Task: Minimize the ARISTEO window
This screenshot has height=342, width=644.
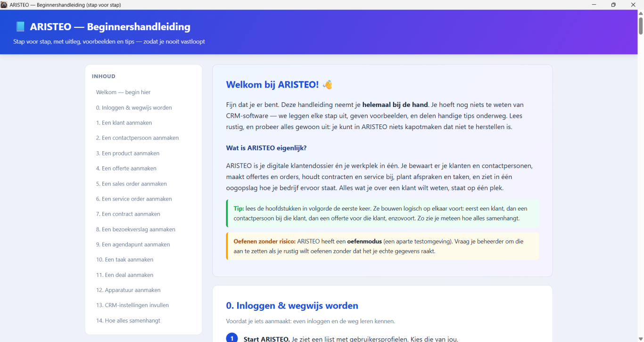Action: [x=594, y=5]
